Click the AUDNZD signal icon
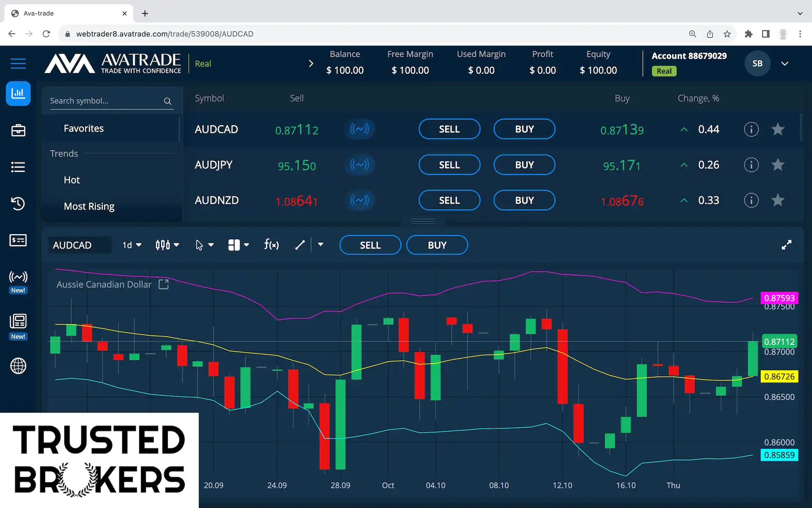This screenshot has width=812, height=508. [359, 200]
